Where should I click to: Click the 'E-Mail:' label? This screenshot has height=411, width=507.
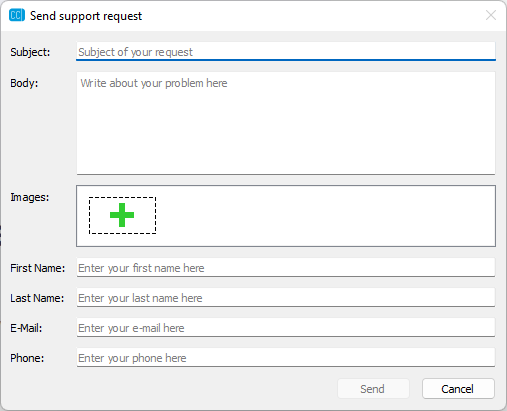(x=26, y=328)
